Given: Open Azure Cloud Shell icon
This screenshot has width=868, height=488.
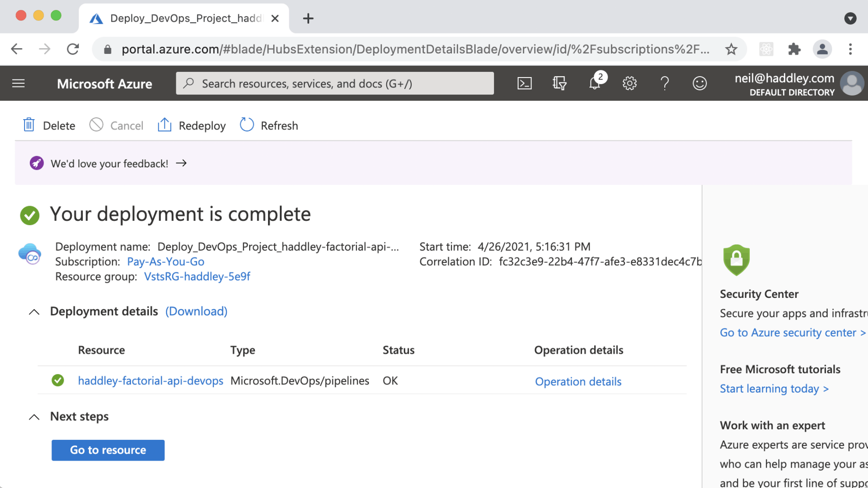Looking at the screenshot, I should pyautogui.click(x=524, y=84).
